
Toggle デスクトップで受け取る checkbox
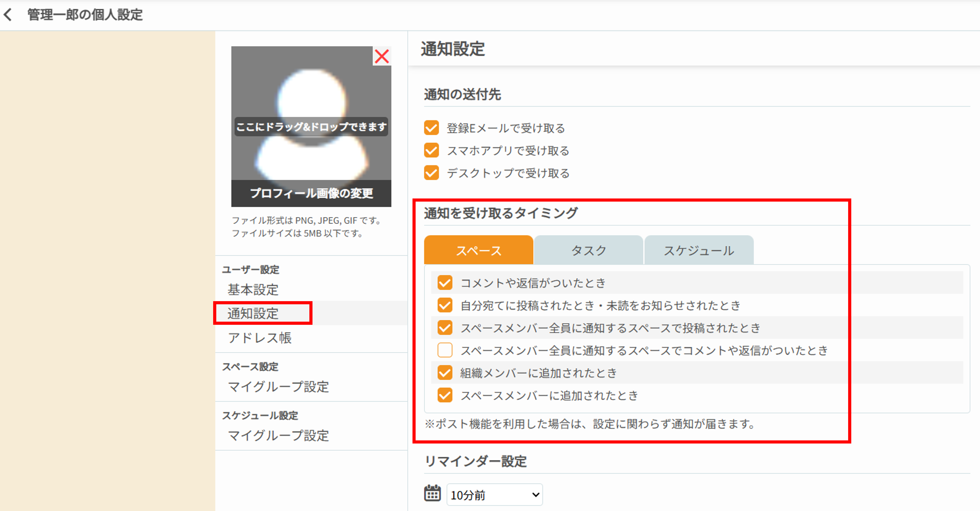pos(431,173)
